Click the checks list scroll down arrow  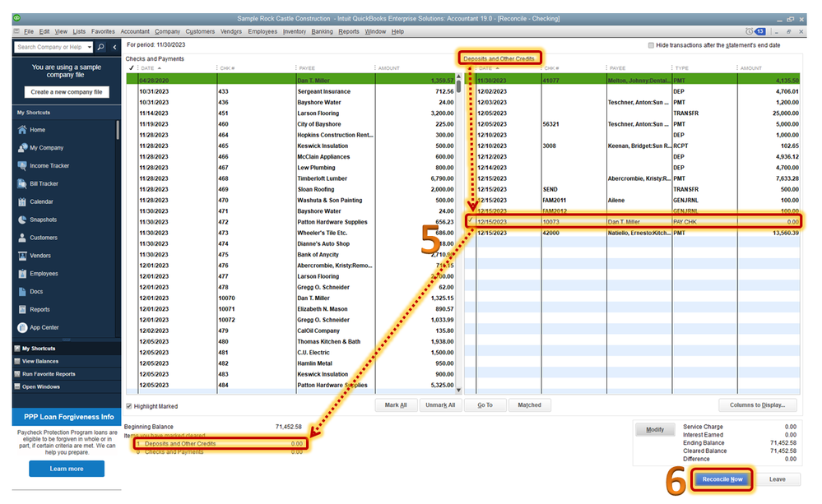(458, 390)
